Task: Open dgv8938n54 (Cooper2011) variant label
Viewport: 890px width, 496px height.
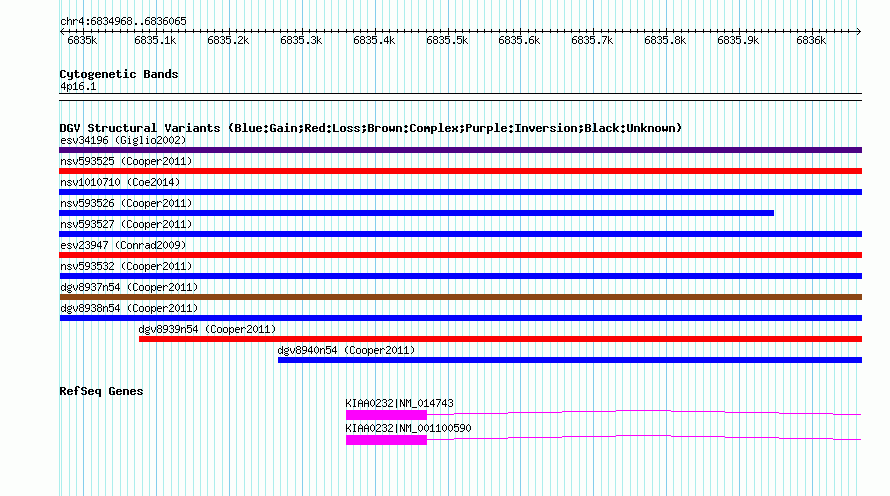Action: pos(129,308)
